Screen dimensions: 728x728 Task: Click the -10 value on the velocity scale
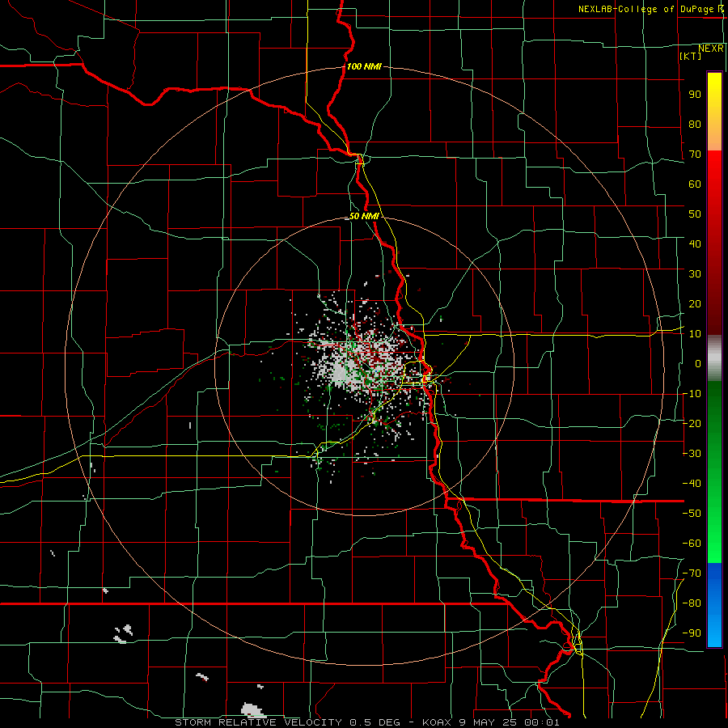692,394
